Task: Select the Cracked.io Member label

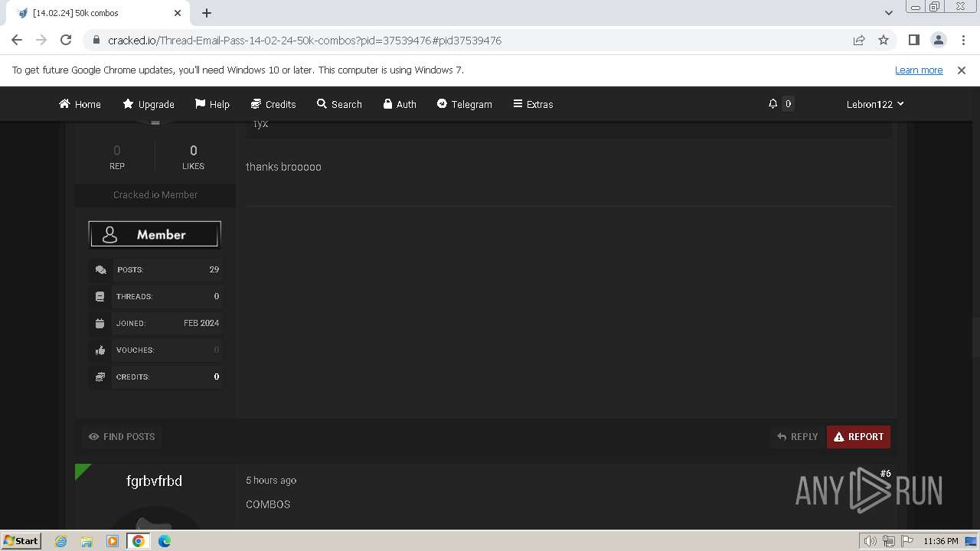Action: 155,195
